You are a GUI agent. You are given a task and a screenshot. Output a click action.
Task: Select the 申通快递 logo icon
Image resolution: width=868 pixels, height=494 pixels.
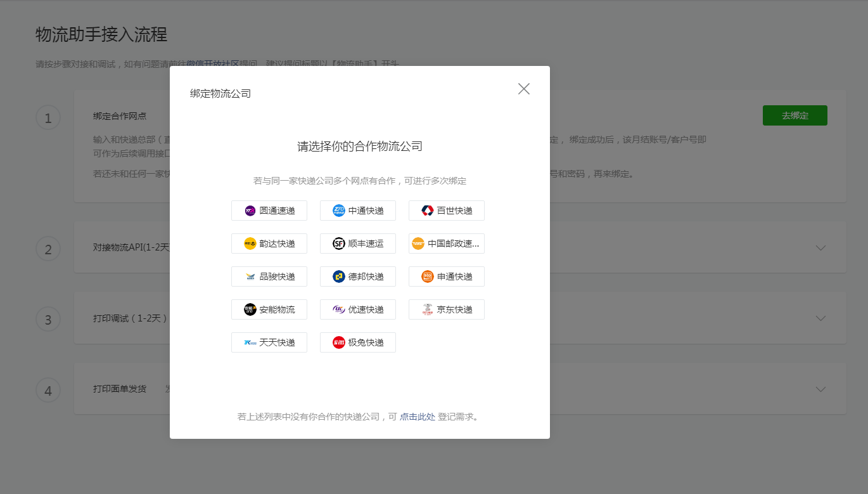pyautogui.click(x=428, y=276)
